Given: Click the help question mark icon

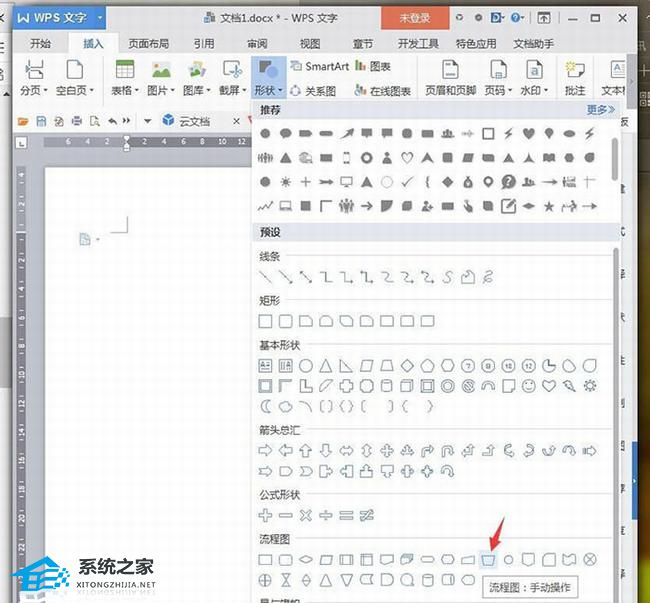Looking at the screenshot, I should pyautogui.click(x=516, y=18).
